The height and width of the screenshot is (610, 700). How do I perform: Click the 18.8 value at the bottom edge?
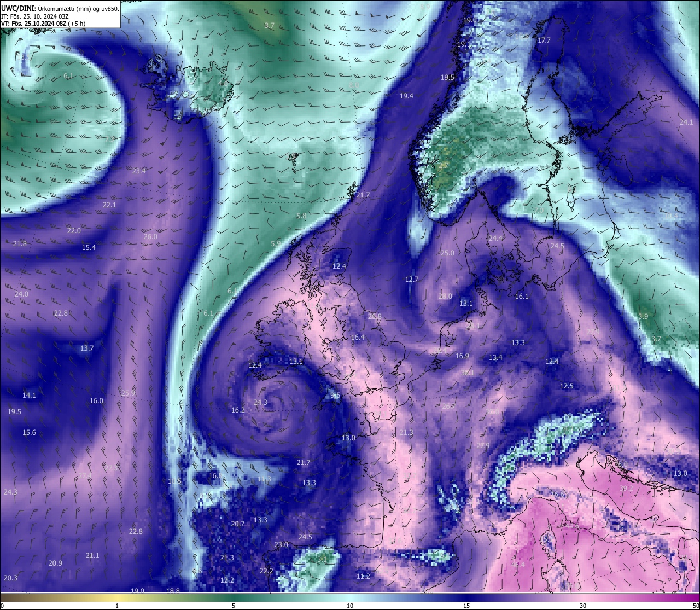(173, 590)
